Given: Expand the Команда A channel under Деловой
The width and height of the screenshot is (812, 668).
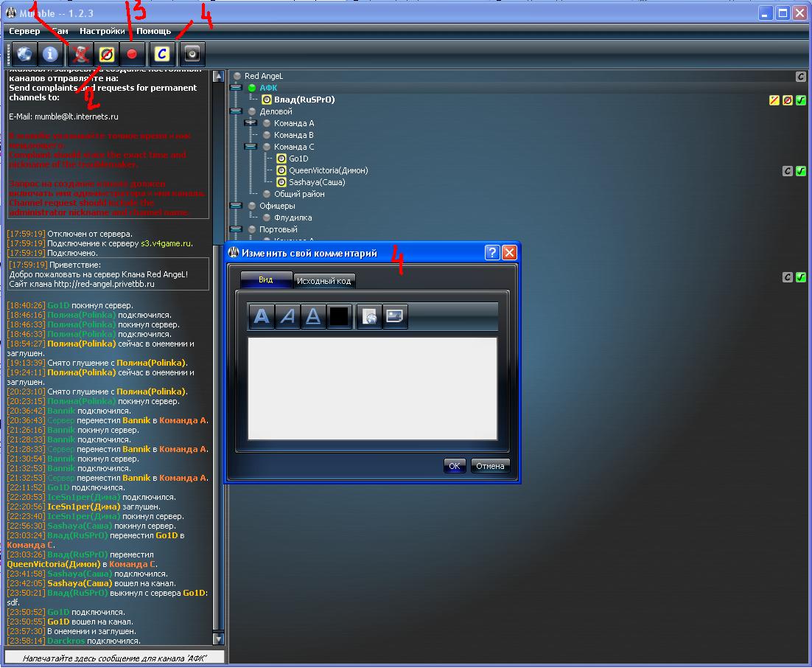Looking at the screenshot, I should coord(251,123).
